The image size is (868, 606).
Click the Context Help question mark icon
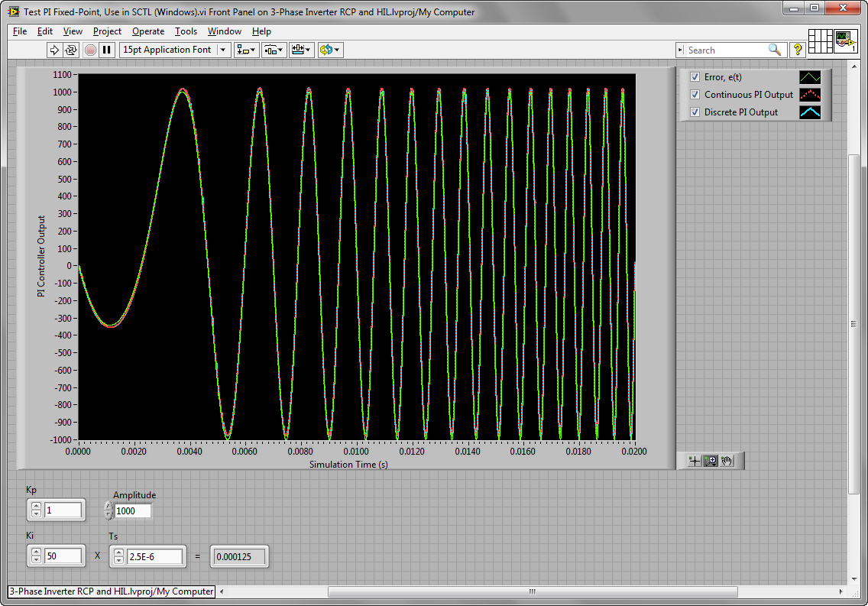click(797, 50)
